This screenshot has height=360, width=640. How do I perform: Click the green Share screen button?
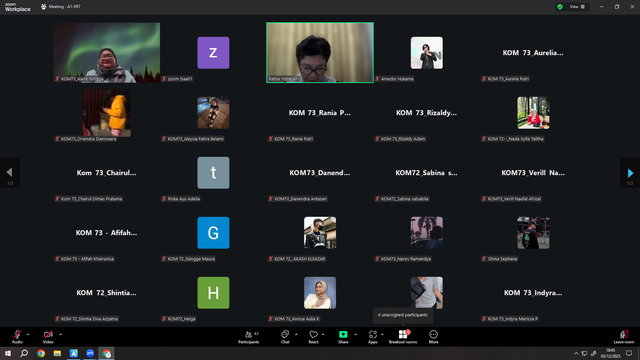coord(343,337)
